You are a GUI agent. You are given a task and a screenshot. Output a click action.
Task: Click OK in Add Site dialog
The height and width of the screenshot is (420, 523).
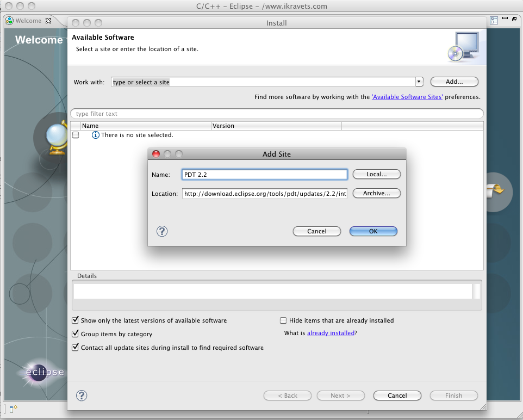(373, 231)
